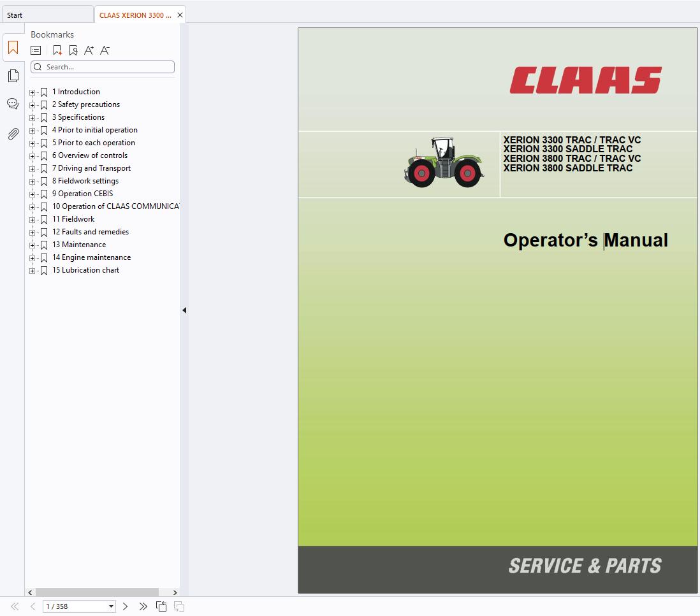Screen dimensions: 700x616
Task: Click the bookmarks panel horizontal scrollbar
Action: click(98, 592)
